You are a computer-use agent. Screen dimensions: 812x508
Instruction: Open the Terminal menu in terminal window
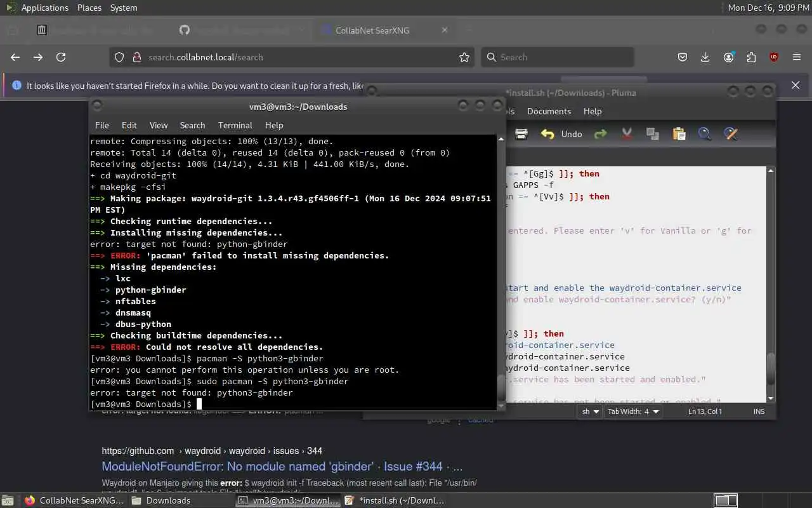(235, 125)
